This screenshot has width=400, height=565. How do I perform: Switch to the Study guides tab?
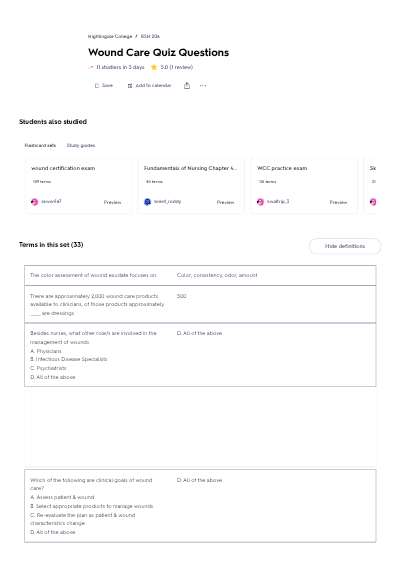coord(81,145)
